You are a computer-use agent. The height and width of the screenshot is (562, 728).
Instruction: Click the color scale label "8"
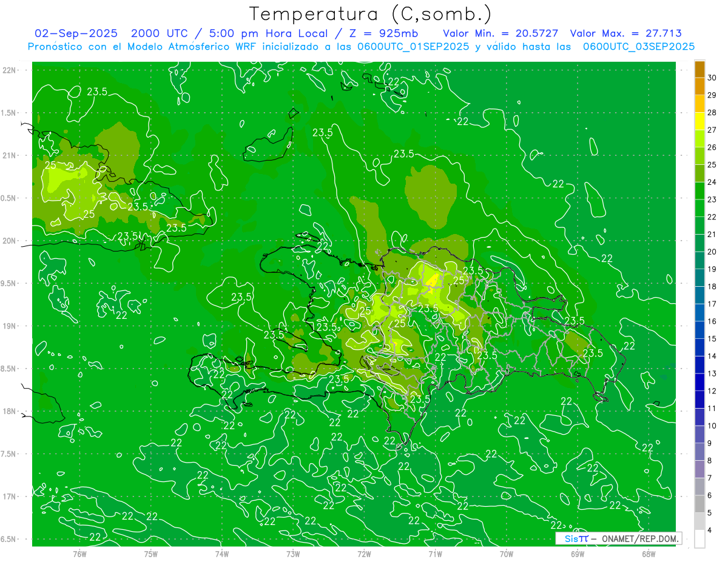click(710, 461)
